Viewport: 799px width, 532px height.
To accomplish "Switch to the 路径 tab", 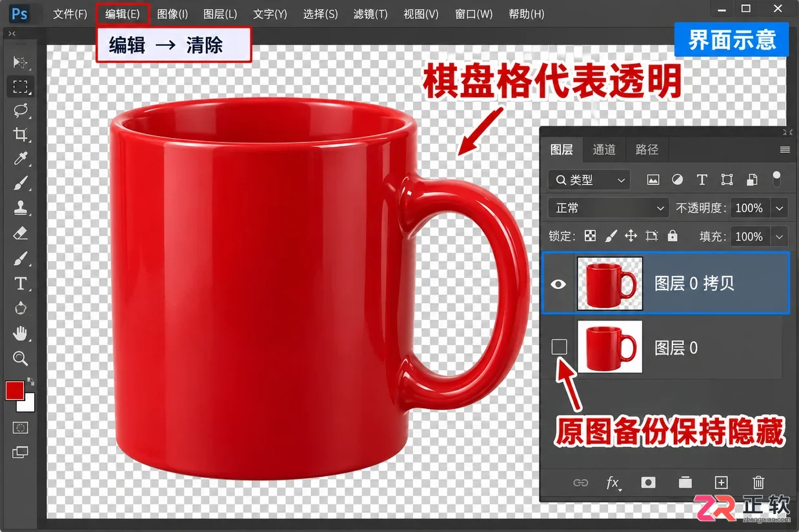I will click(647, 150).
